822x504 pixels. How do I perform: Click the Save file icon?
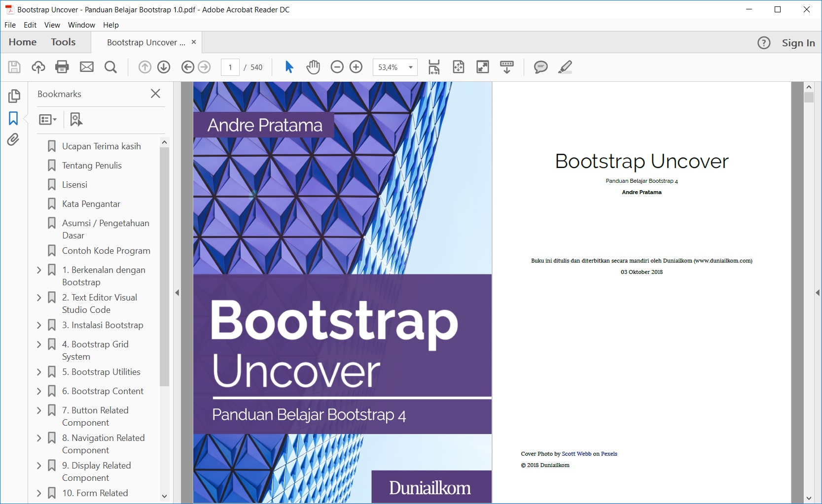point(14,67)
